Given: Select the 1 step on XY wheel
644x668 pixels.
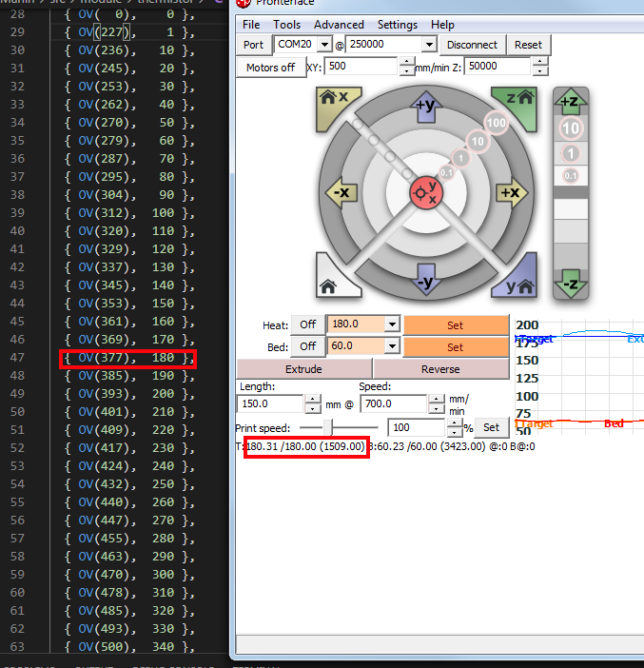Looking at the screenshot, I should tap(460, 159).
